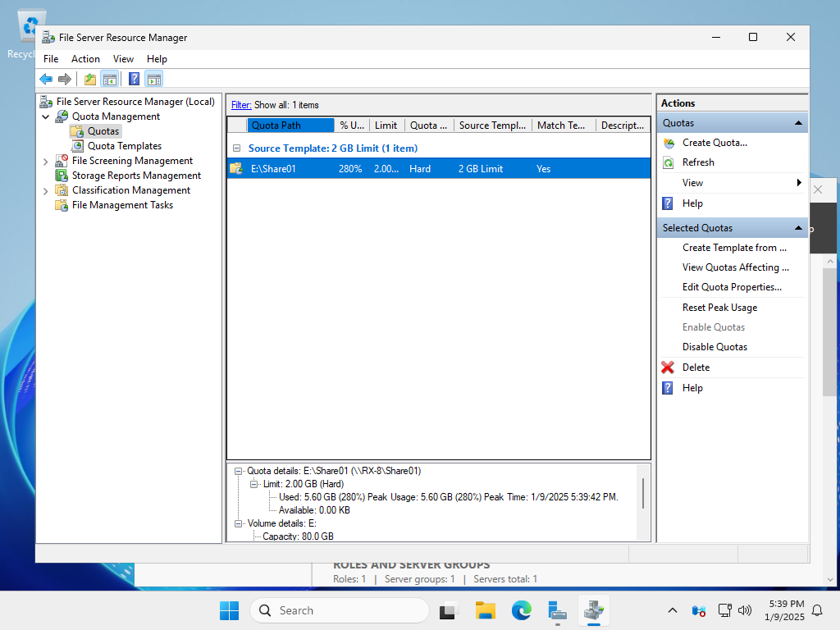Click Help under Selected Quotas section
The image size is (840, 630).
click(692, 388)
